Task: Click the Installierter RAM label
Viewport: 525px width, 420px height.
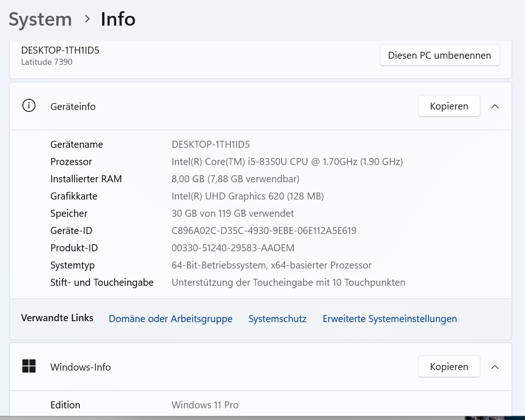Action: point(86,179)
